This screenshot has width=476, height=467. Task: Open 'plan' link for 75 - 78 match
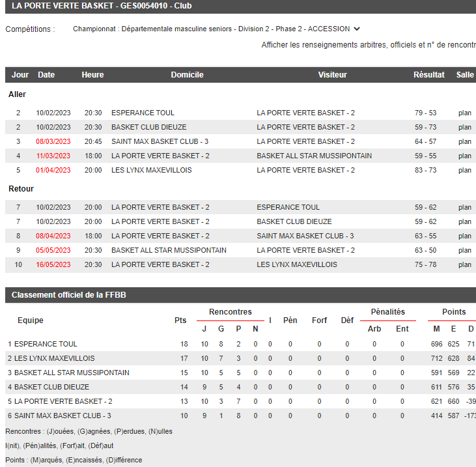pos(464,264)
